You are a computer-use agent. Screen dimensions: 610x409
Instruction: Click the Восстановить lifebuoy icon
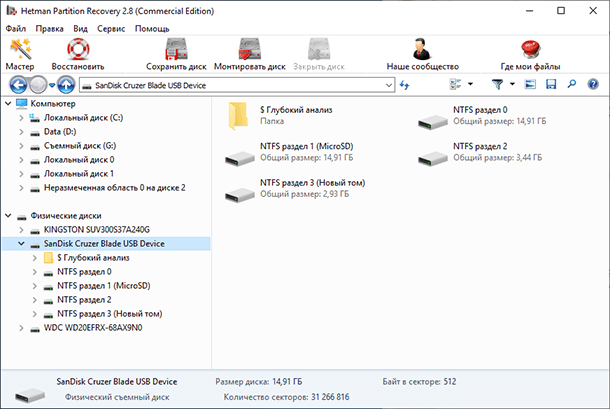point(78,49)
